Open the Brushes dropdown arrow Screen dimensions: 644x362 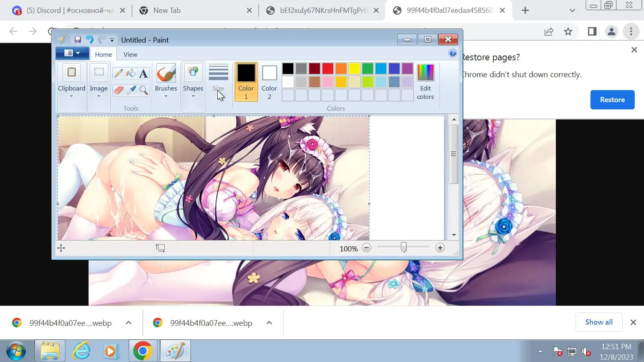click(166, 97)
